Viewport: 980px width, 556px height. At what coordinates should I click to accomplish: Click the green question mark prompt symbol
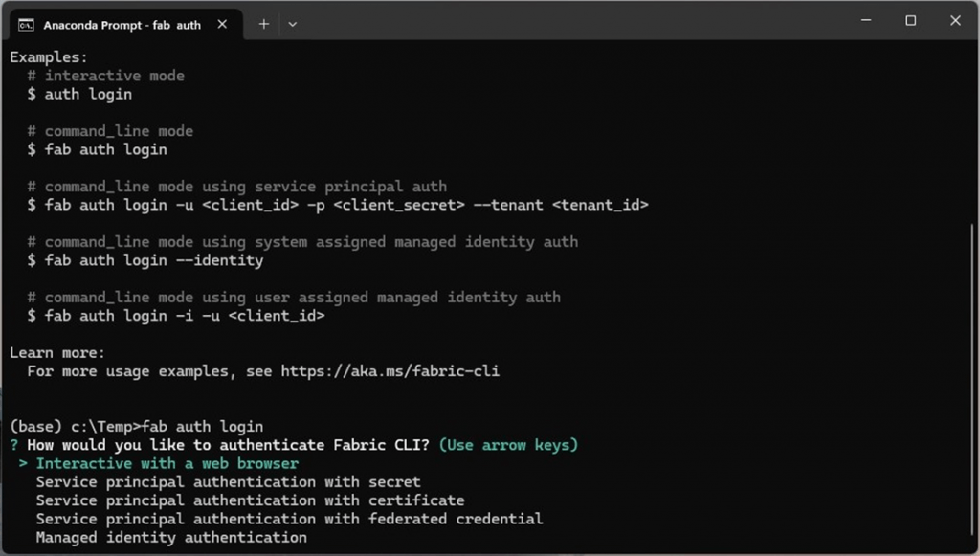[14, 445]
